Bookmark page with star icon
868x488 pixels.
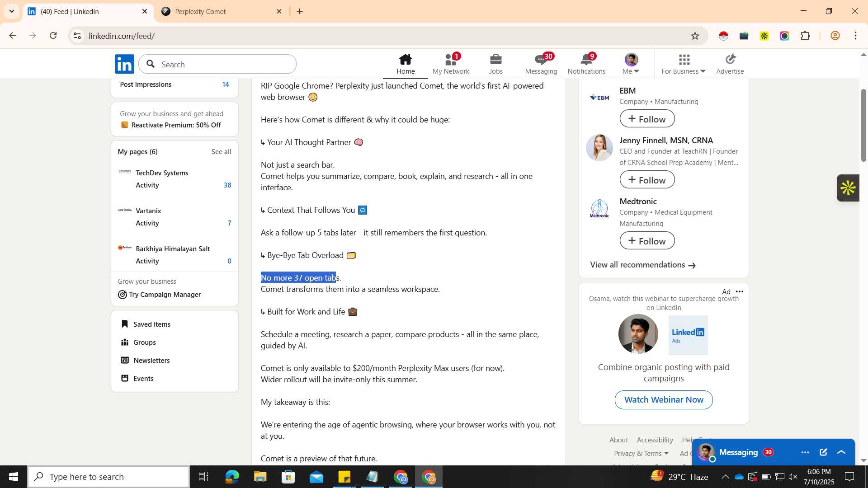(695, 36)
